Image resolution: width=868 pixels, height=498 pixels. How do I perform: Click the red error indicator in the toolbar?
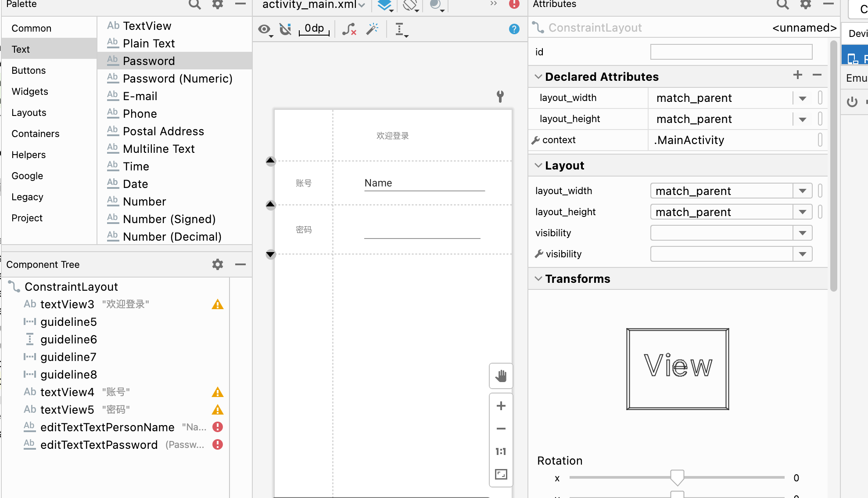514,4
